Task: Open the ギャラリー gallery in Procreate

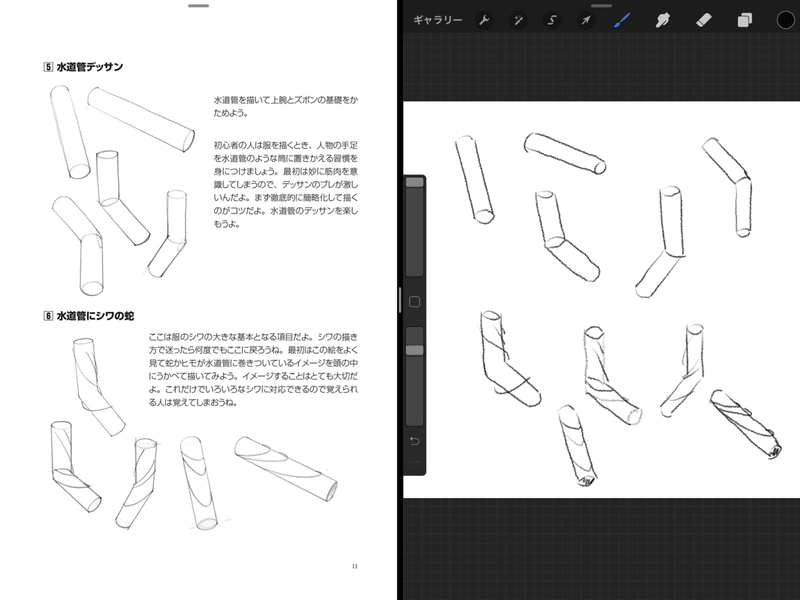Action: click(x=437, y=20)
